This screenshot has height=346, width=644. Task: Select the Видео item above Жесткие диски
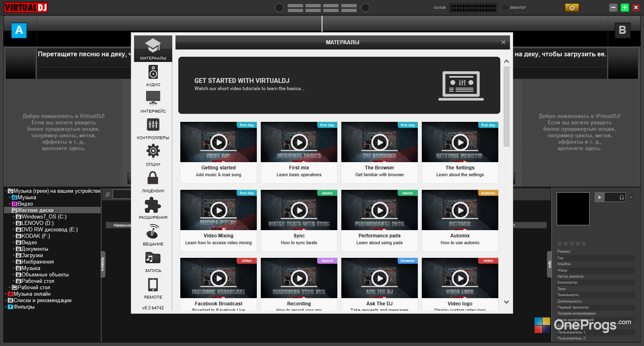pos(25,204)
